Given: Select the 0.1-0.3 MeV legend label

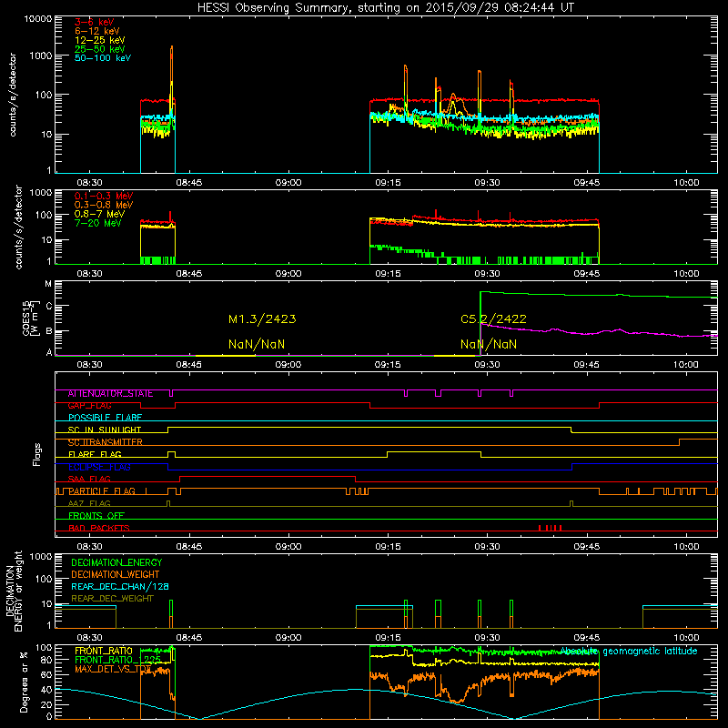Looking at the screenshot, I should point(104,196).
